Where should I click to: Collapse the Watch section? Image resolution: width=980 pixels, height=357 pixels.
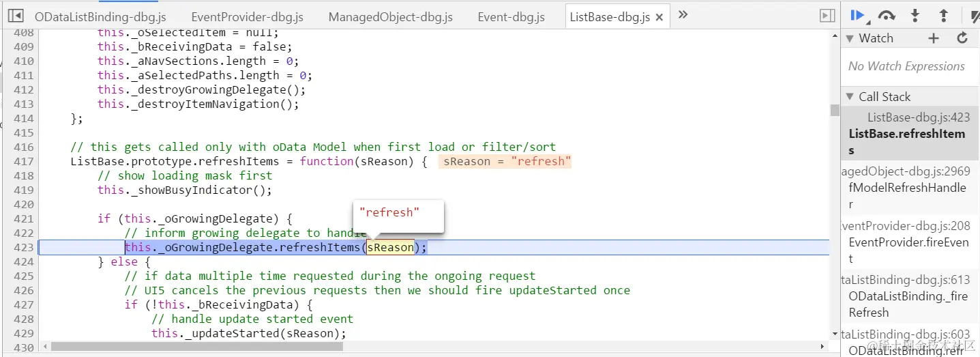point(850,38)
